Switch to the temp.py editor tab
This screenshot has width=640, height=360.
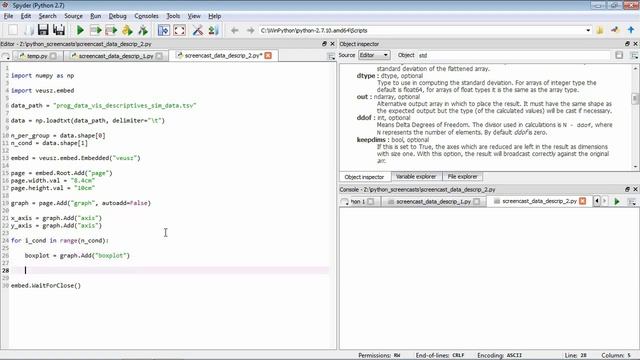click(37, 56)
